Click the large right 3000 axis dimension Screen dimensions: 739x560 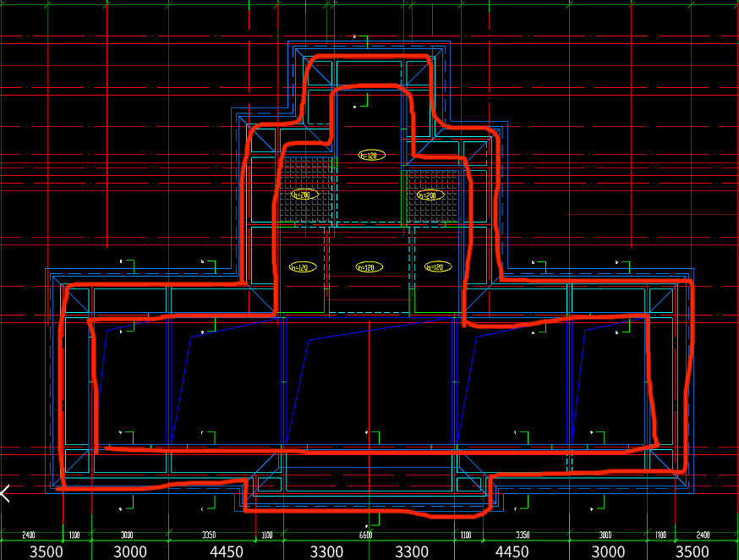(609, 552)
